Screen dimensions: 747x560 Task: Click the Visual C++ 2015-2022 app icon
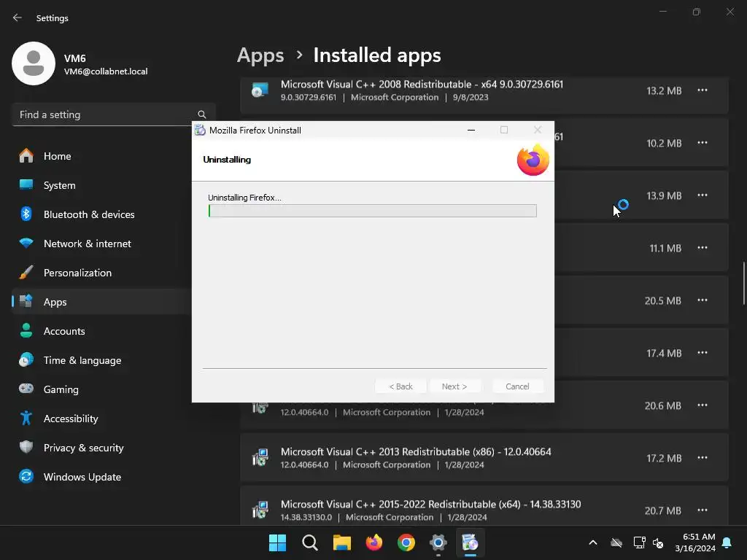point(260,510)
